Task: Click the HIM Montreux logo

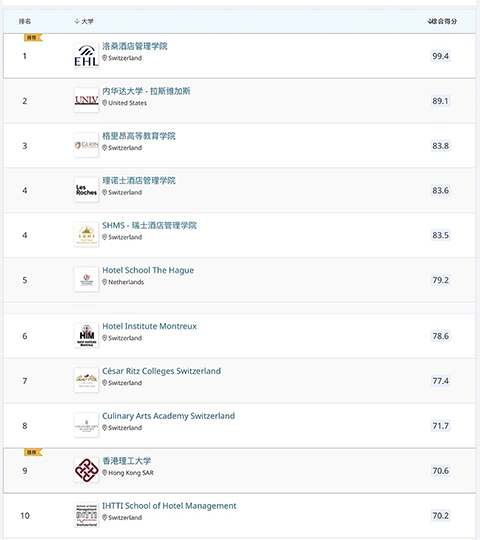Action: pos(86,335)
